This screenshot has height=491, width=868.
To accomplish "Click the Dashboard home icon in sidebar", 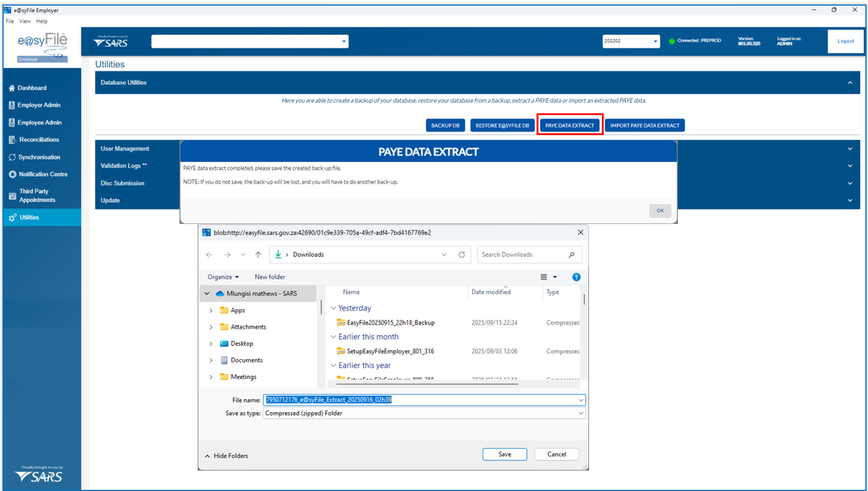I will (11, 88).
